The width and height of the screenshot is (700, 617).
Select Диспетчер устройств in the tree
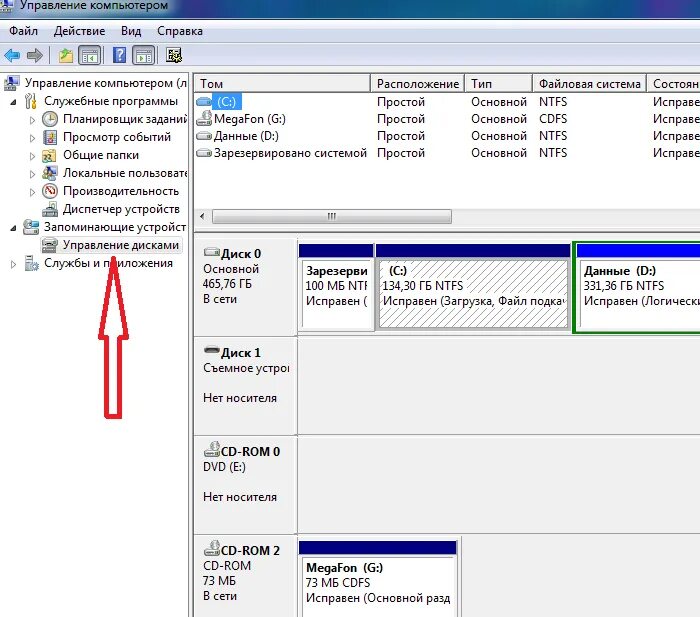click(121, 209)
